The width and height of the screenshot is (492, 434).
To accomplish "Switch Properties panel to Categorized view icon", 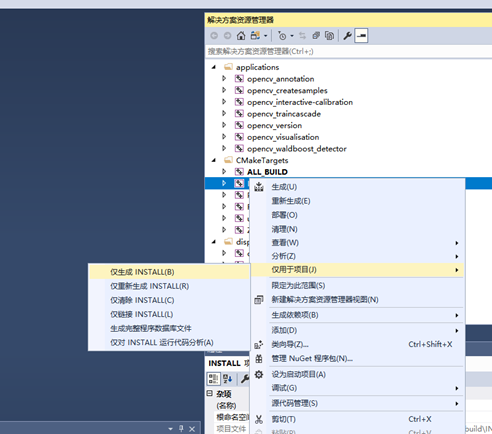I will 213,379.
